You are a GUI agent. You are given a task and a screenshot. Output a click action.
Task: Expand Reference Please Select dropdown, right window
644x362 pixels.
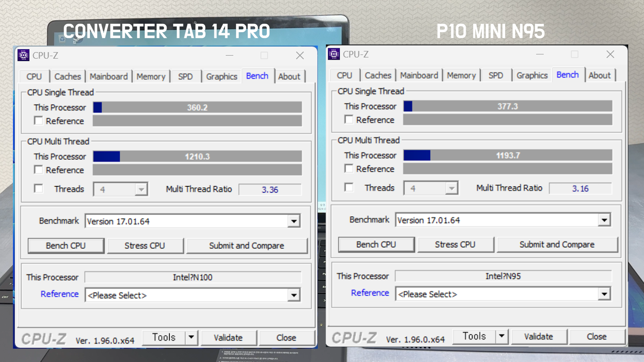[604, 294]
